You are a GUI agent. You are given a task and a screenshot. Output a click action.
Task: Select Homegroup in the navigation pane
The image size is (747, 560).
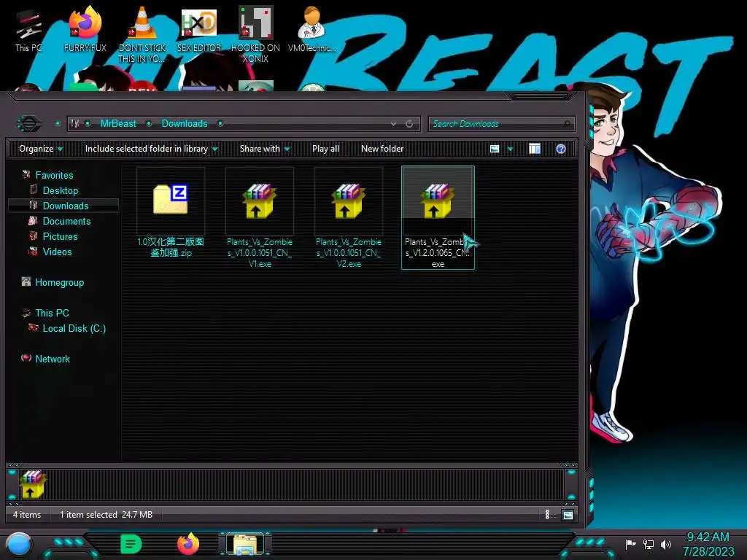pos(59,282)
